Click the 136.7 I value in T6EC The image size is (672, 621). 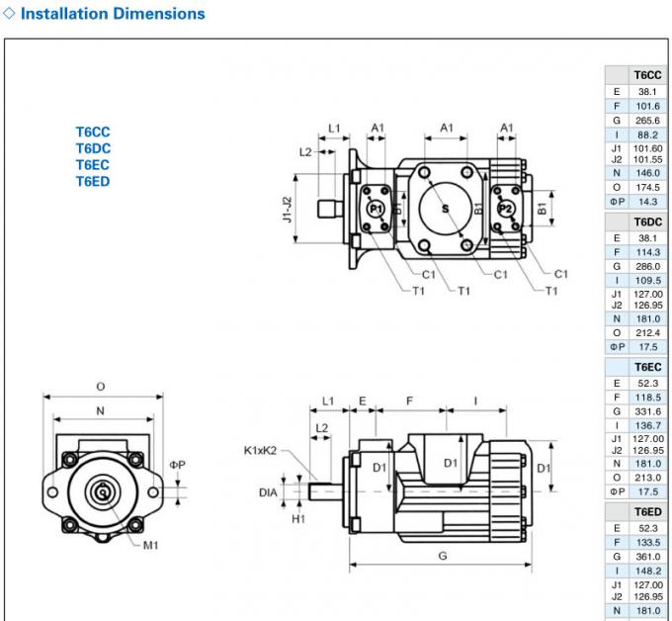[x=647, y=426]
